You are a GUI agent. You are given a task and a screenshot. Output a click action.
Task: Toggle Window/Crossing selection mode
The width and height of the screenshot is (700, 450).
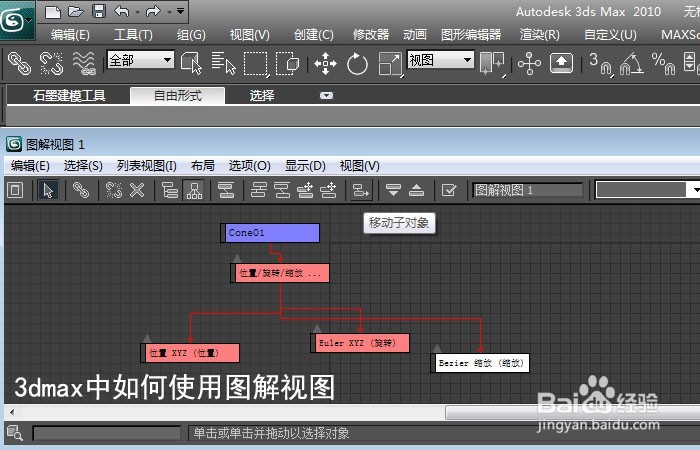click(x=287, y=63)
